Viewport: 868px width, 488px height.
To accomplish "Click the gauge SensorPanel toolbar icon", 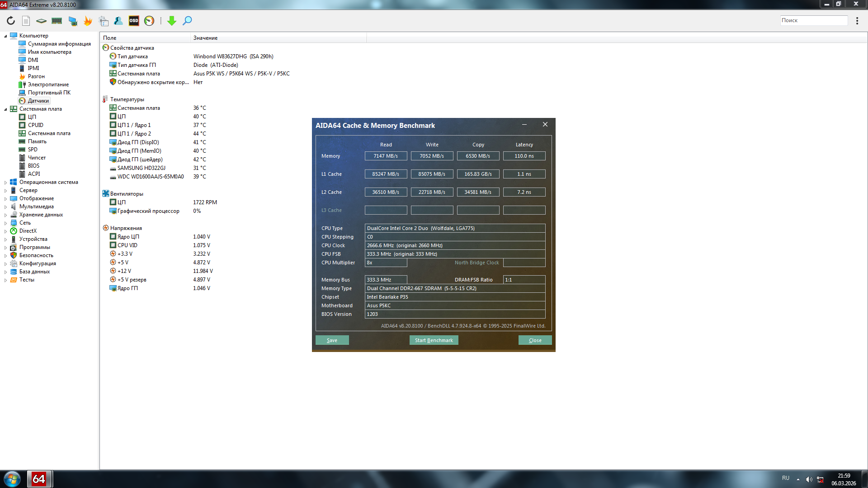I will tap(149, 21).
